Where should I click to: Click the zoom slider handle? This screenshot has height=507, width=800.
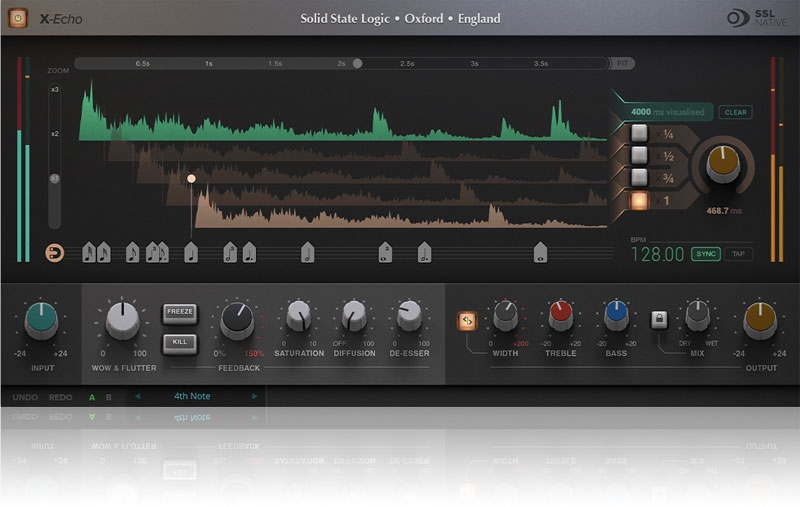pyautogui.click(x=55, y=179)
